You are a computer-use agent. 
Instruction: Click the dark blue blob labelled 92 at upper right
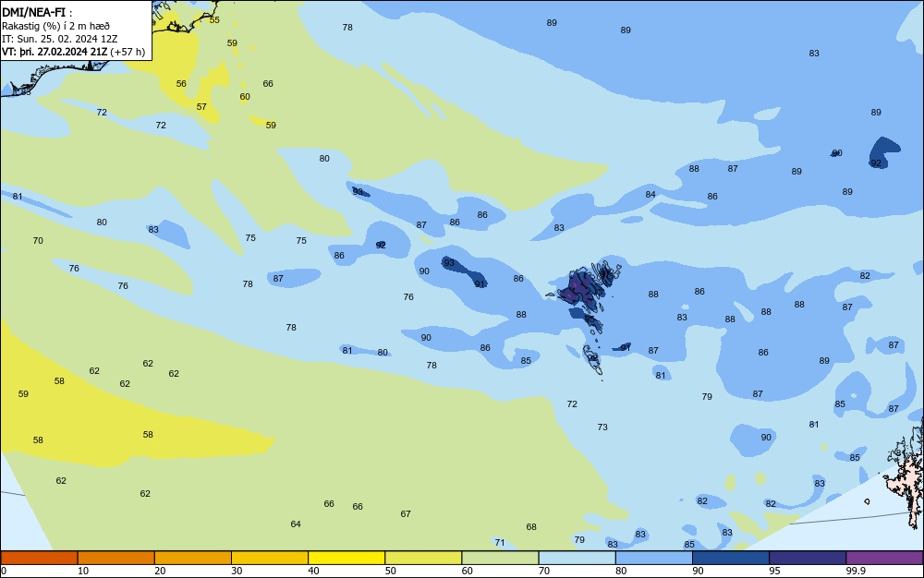[x=884, y=153]
